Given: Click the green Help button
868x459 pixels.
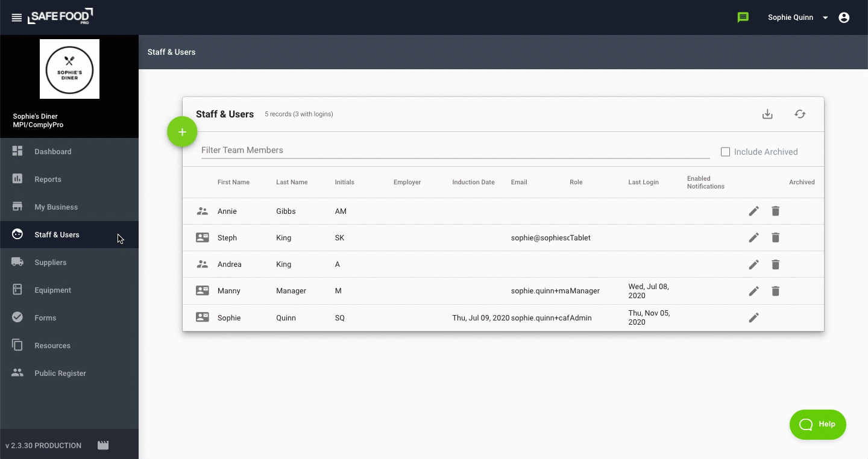Looking at the screenshot, I should [x=818, y=424].
